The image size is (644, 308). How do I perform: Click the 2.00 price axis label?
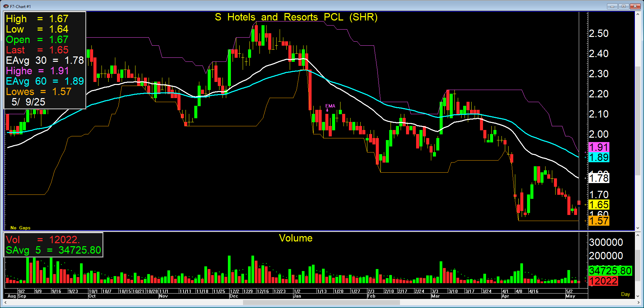point(599,134)
